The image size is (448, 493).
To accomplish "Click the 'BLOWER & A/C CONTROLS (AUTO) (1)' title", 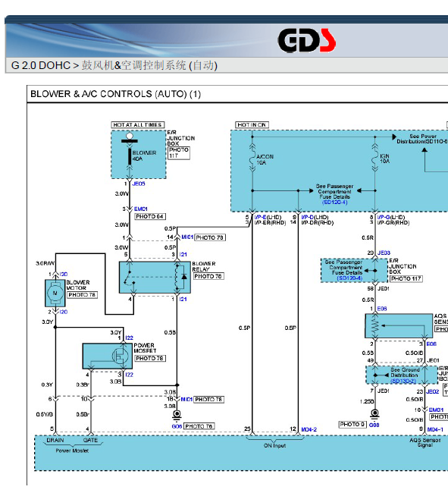I will click(115, 94).
